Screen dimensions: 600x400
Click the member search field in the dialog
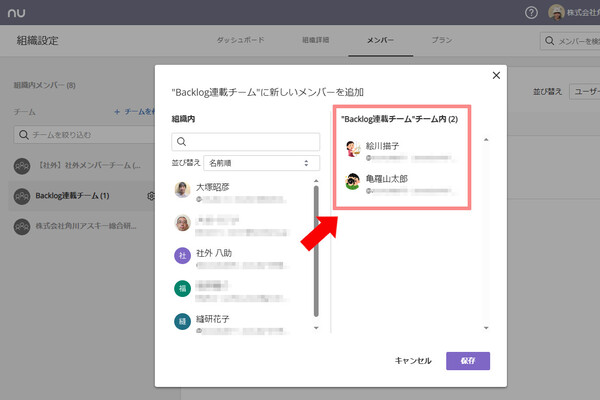pyautogui.click(x=246, y=142)
